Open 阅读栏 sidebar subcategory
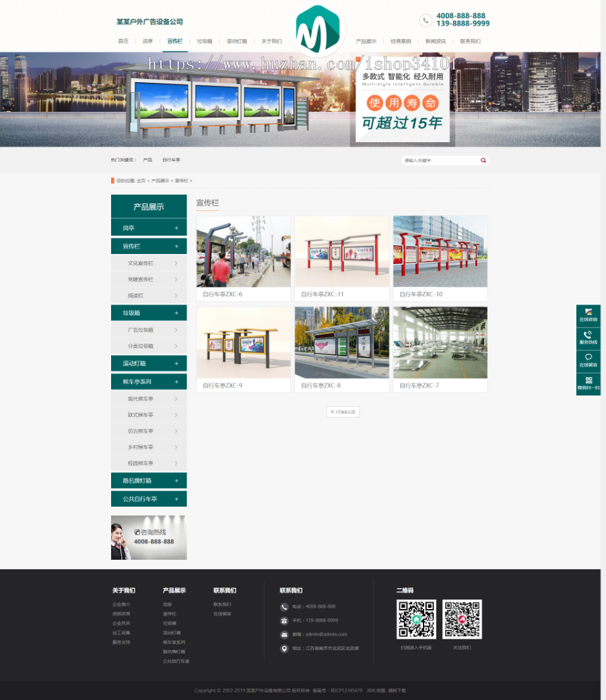This screenshot has width=606, height=700. point(135,296)
